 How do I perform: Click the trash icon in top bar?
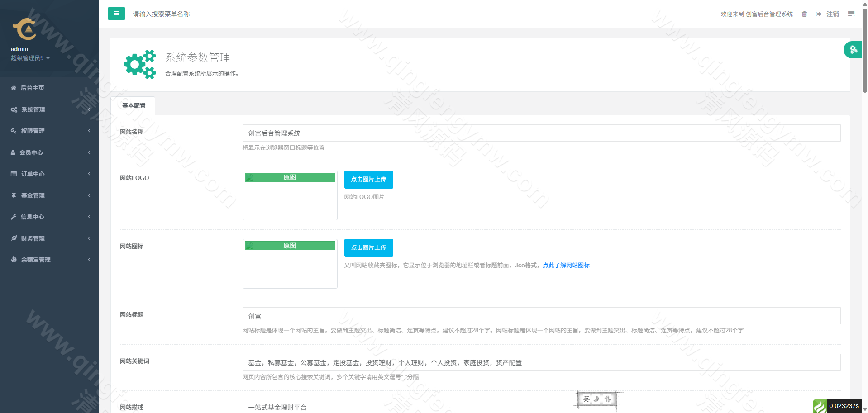(804, 14)
